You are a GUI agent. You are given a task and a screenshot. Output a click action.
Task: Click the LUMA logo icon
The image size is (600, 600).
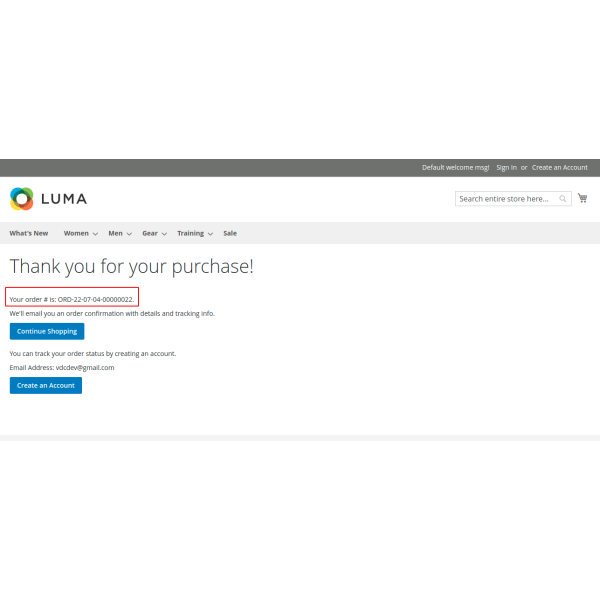22,198
